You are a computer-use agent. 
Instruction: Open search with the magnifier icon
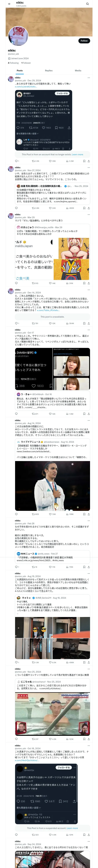click(x=87, y=4)
